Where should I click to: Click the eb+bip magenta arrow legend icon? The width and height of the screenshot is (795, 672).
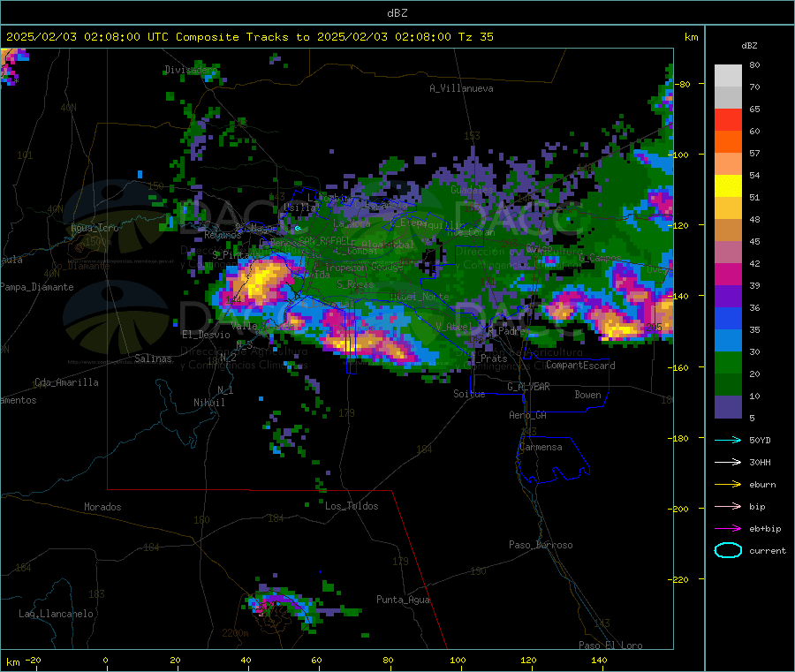click(x=728, y=529)
